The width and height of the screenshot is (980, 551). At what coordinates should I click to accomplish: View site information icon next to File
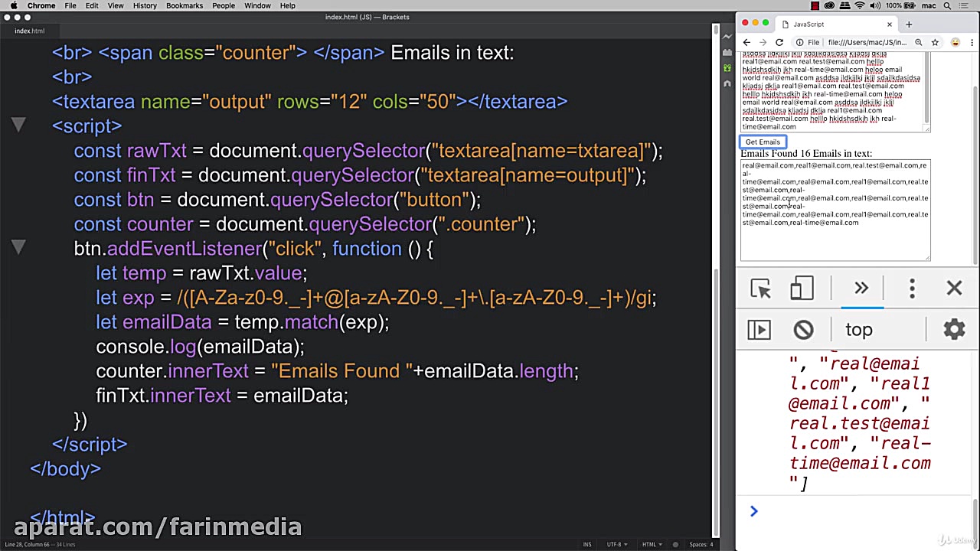click(799, 42)
